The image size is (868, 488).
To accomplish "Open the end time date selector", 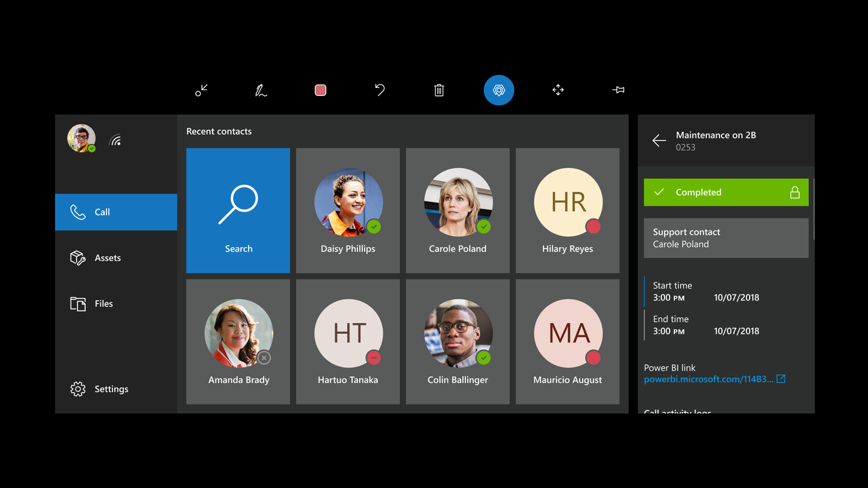I will coord(736,331).
